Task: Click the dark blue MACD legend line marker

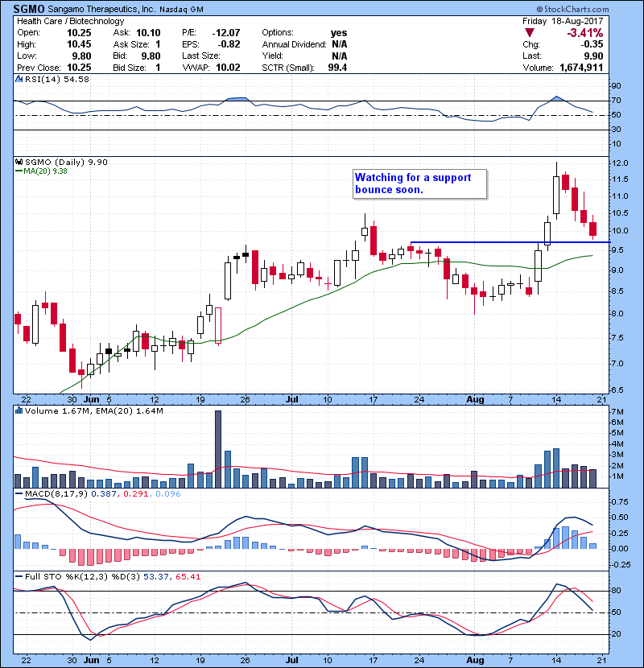Action: (x=19, y=494)
